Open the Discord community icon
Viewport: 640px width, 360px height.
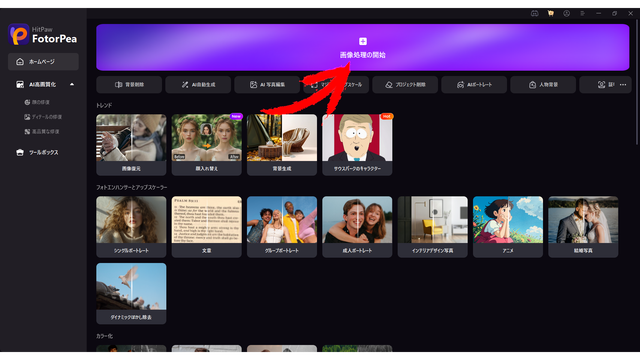click(x=534, y=13)
